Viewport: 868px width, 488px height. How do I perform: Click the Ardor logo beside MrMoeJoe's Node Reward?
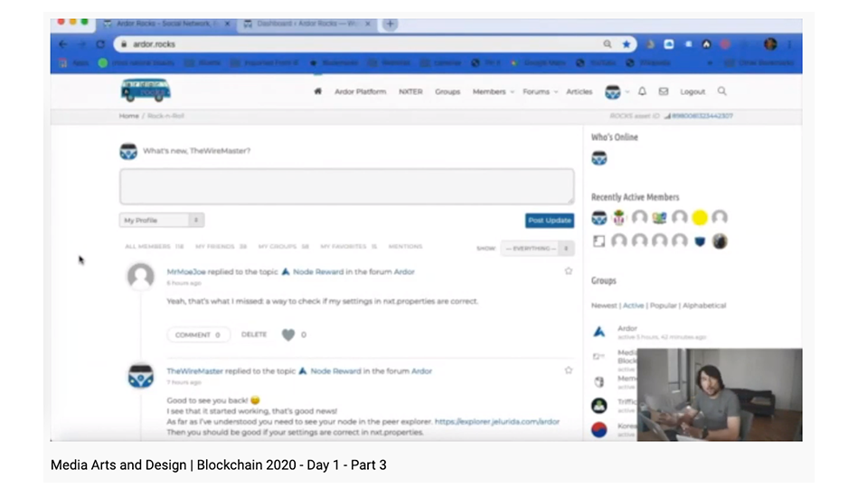click(x=286, y=272)
